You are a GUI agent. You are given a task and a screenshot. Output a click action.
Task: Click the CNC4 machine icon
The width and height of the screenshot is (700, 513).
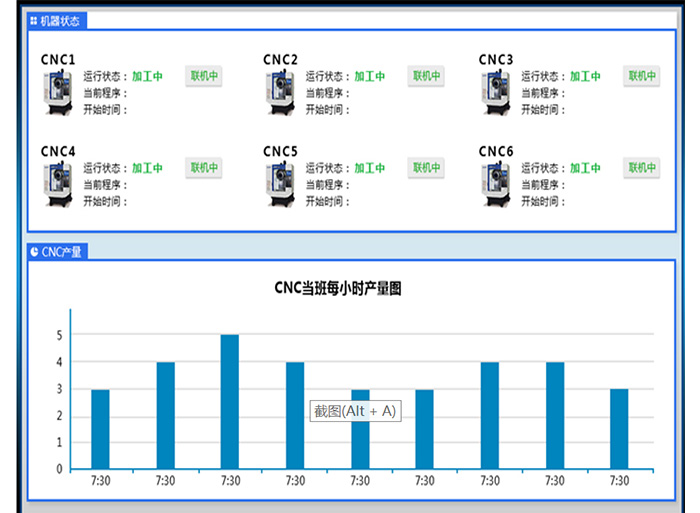coord(58,185)
